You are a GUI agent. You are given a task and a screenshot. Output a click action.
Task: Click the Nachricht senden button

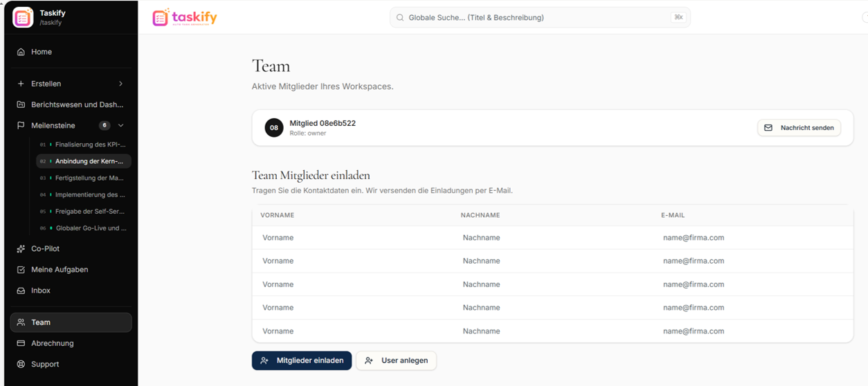click(x=799, y=128)
